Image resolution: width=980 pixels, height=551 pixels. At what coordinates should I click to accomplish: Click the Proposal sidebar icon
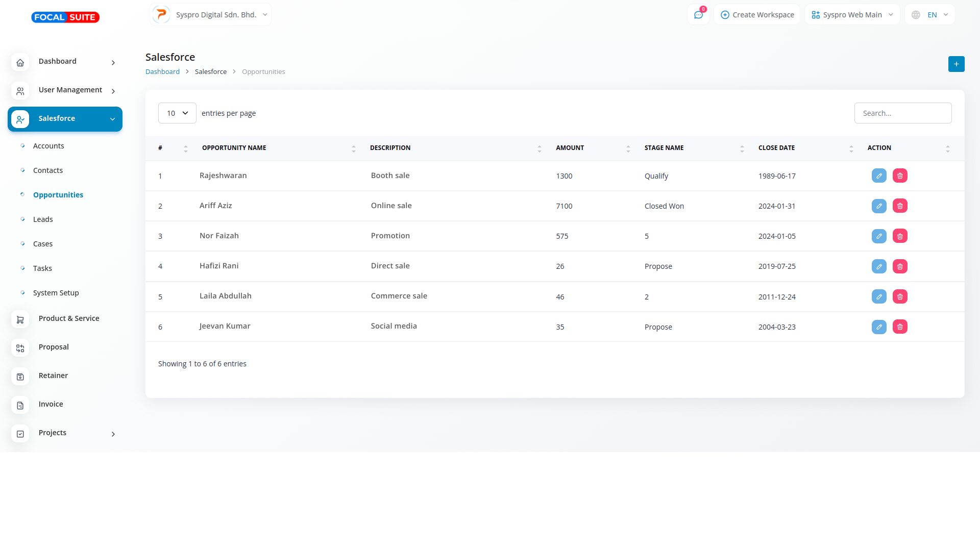tap(20, 348)
